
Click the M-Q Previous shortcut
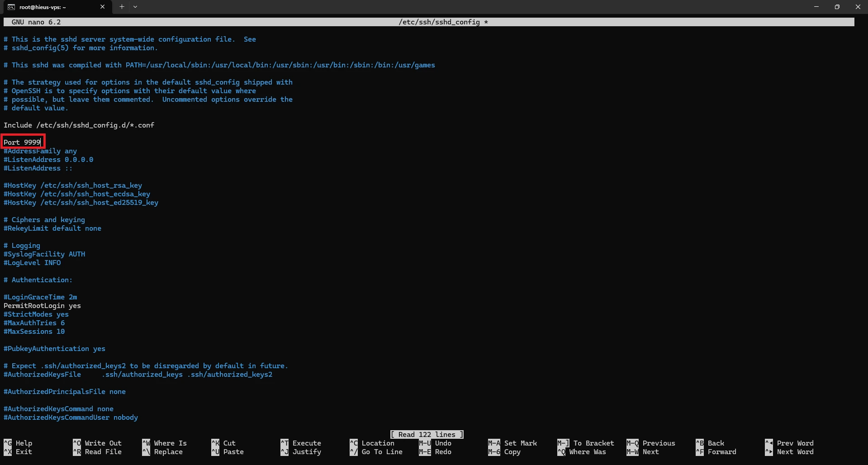(x=651, y=443)
